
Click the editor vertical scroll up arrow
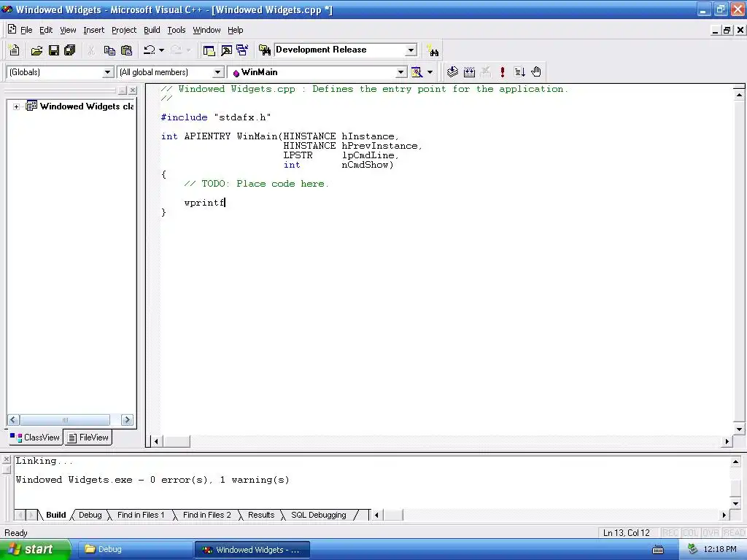point(739,95)
